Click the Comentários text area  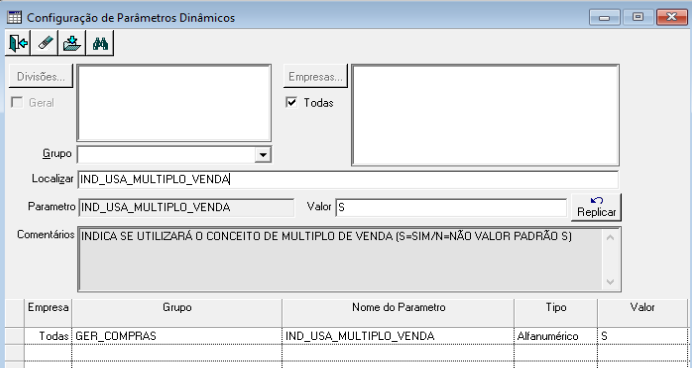pos(339,259)
